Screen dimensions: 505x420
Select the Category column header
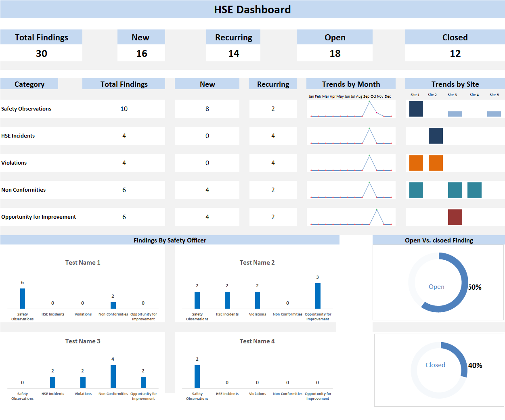pos(29,84)
